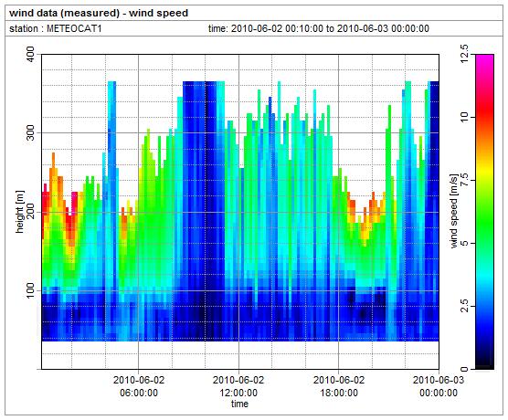Click the 100 tick on height axis

(30, 290)
